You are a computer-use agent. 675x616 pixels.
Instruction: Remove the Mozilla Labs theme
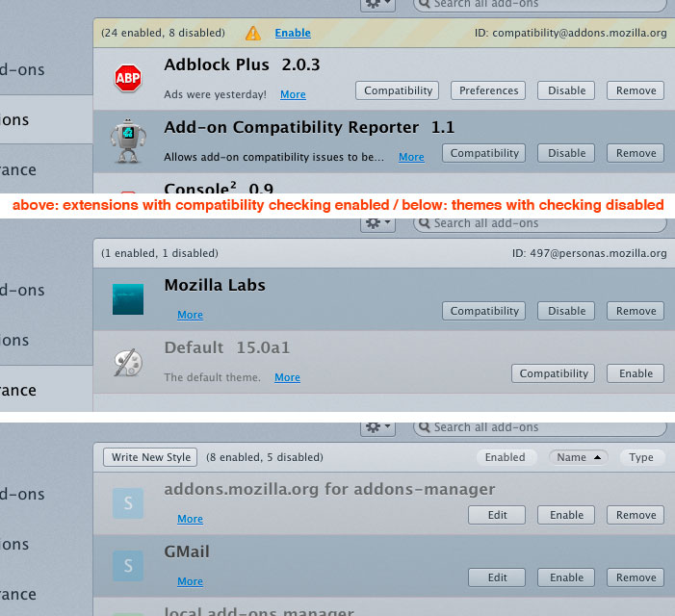[636, 311]
